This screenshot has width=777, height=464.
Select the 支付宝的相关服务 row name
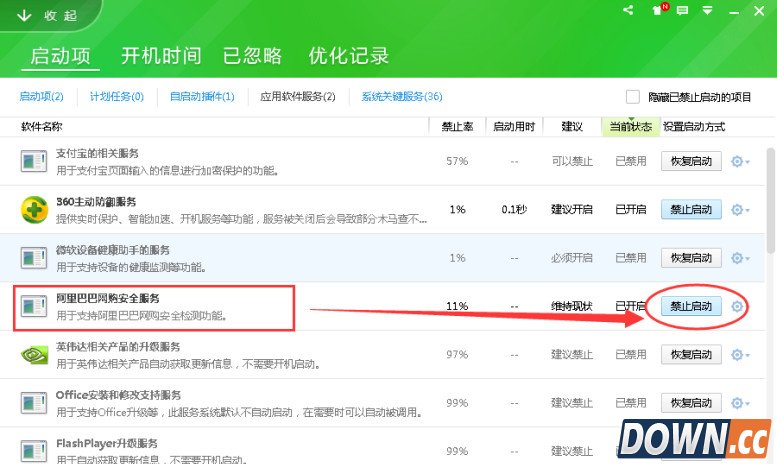(x=97, y=153)
